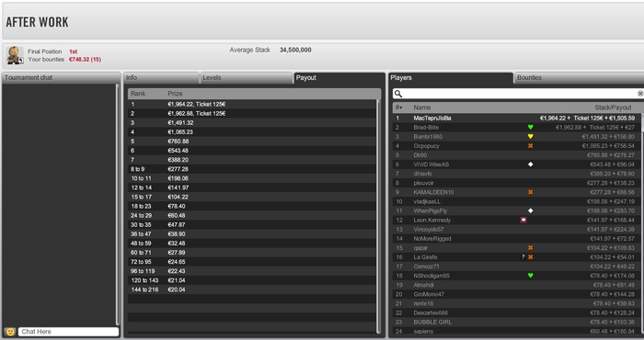
Task: Click rank 1 prize €1,964.22, Ticket 125€
Action: pos(196,104)
